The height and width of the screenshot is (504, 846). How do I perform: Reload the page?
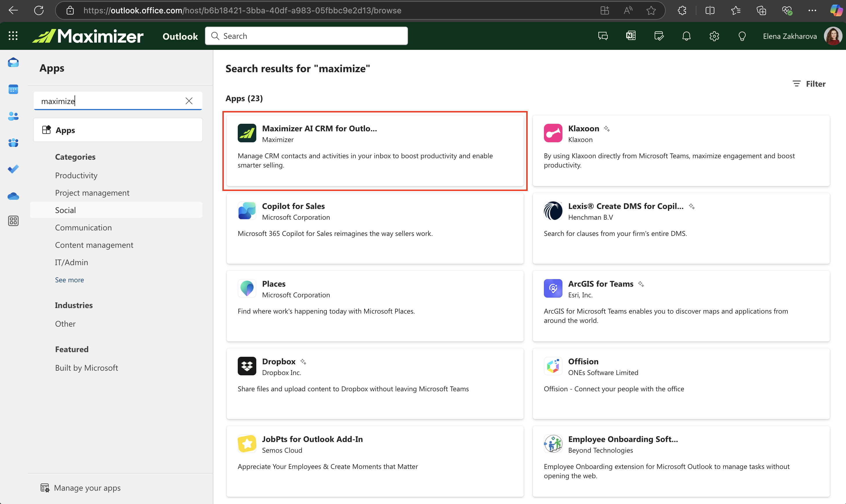(x=39, y=10)
